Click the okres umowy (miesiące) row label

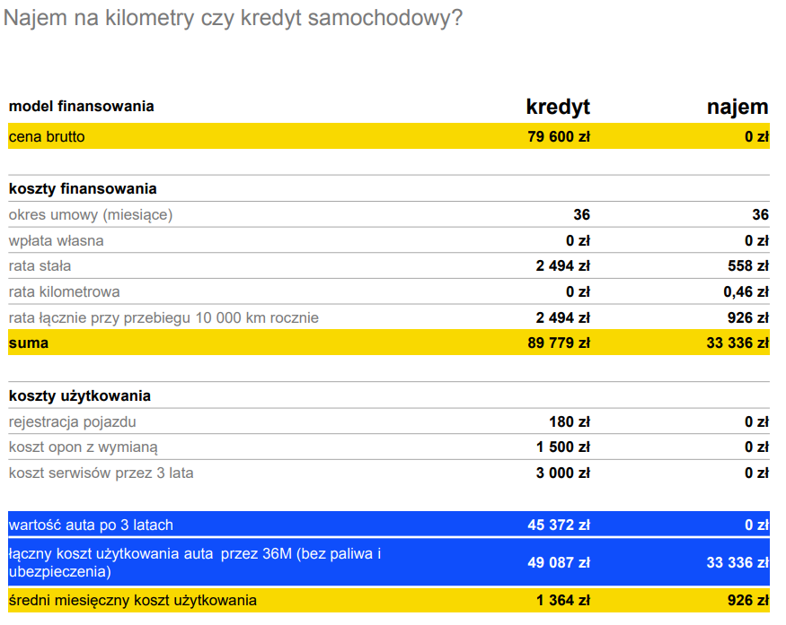click(91, 215)
